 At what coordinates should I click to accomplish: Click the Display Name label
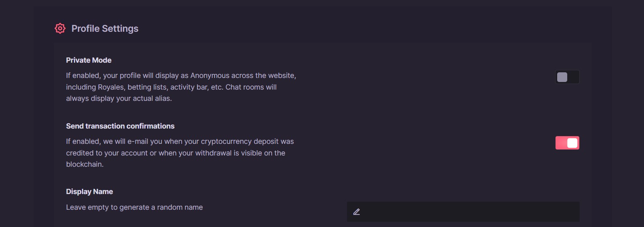(x=89, y=192)
